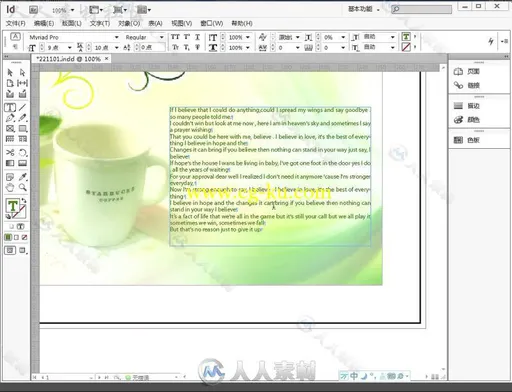Open the 色板 (Swatches) panel
This screenshot has height=392, width=512.
[467, 140]
